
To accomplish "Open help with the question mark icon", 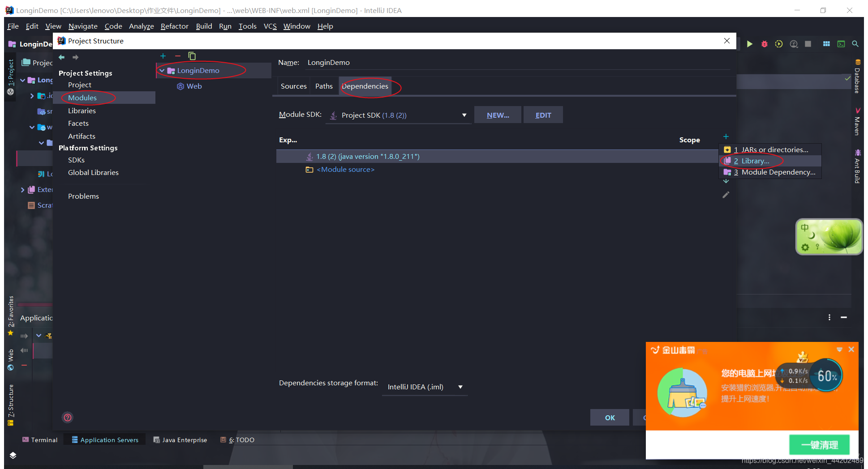I will 68,418.
